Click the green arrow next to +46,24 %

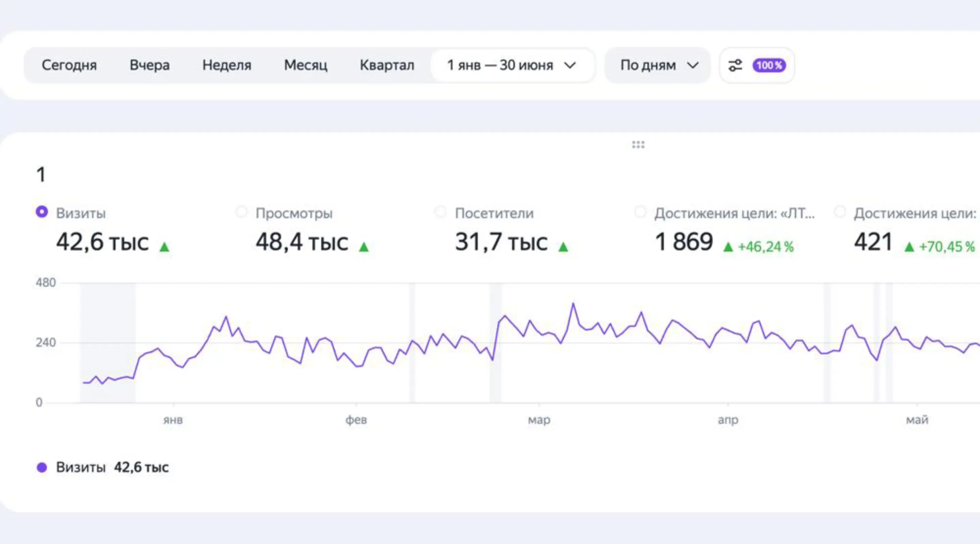[728, 247]
